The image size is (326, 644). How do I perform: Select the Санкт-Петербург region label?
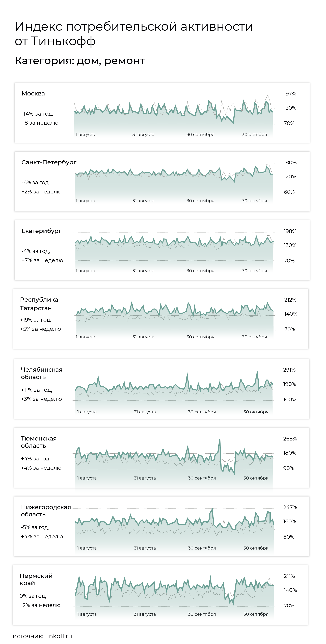pos(49,162)
